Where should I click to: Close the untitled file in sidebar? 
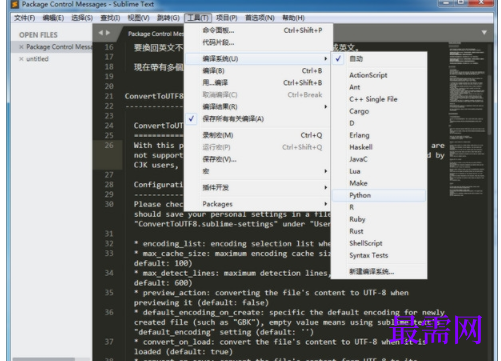click(x=21, y=59)
